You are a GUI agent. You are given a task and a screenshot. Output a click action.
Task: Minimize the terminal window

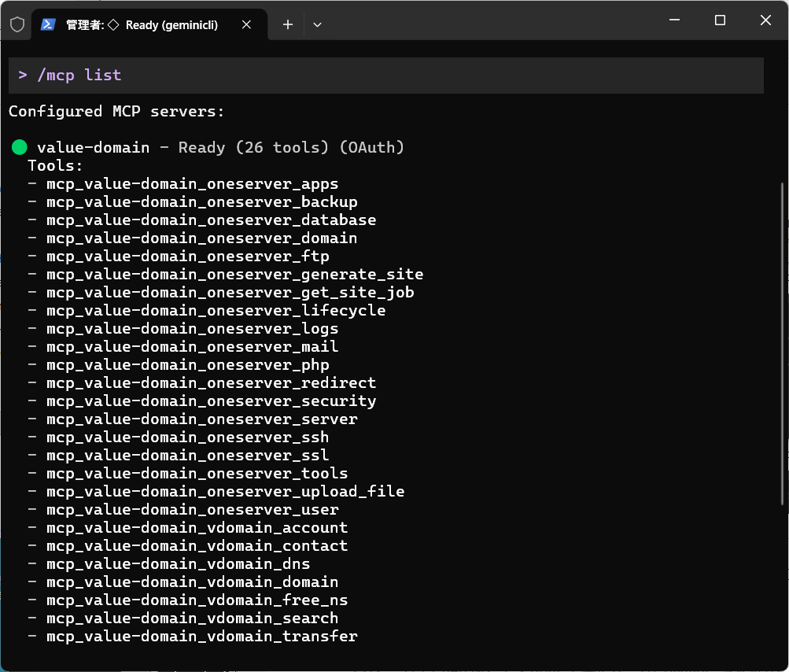674,20
